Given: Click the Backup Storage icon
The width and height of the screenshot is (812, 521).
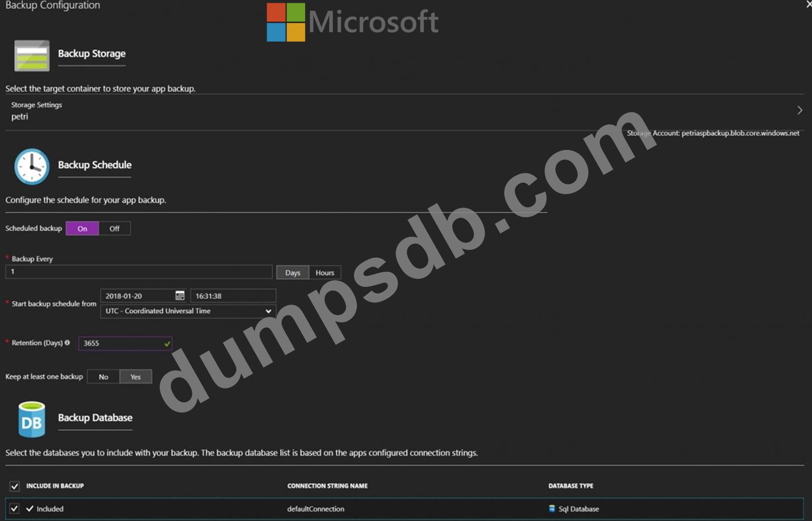Looking at the screenshot, I should tap(31, 56).
